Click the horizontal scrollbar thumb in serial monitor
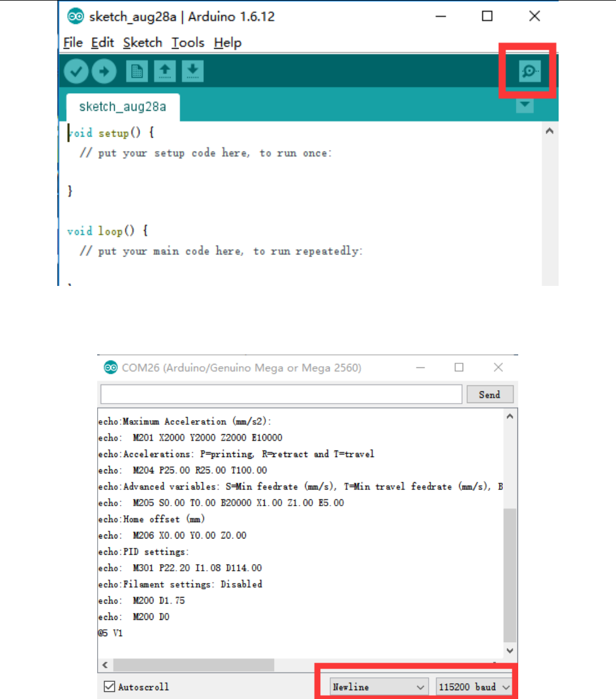This screenshot has width=616, height=699. (x=194, y=664)
